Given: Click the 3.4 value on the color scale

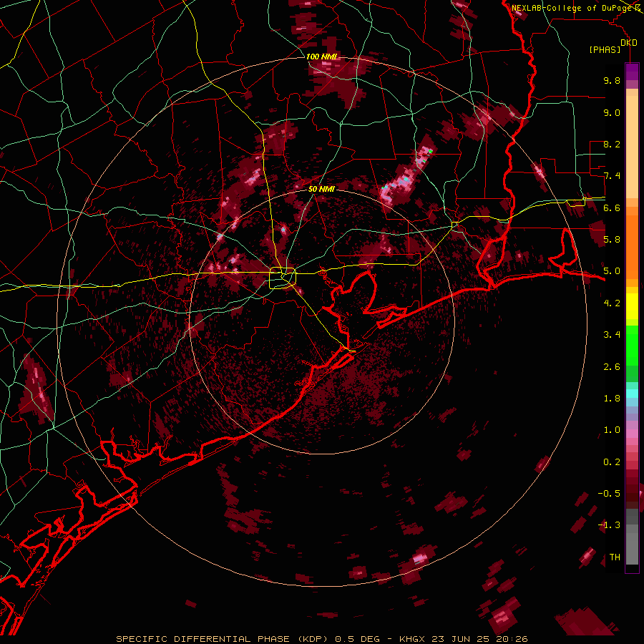Looking at the screenshot, I should [612, 335].
